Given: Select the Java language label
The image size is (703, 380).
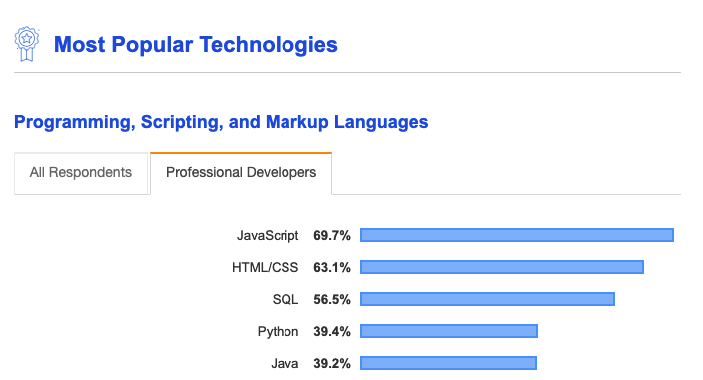Looking at the screenshot, I should point(285,363).
